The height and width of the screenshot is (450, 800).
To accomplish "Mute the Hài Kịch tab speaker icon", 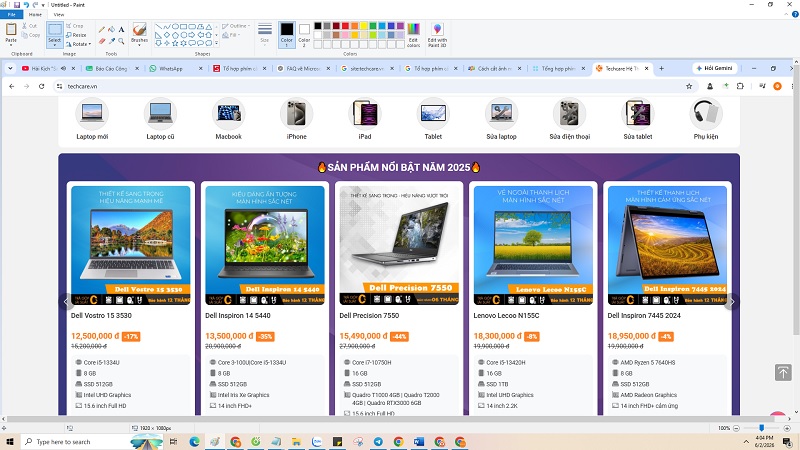I will (x=64, y=68).
